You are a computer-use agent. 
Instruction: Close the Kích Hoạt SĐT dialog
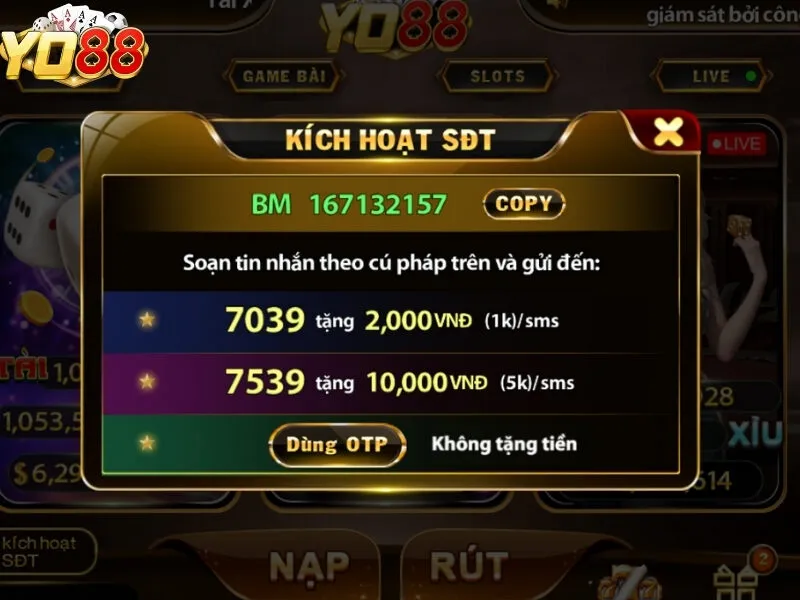click(668, 132)
